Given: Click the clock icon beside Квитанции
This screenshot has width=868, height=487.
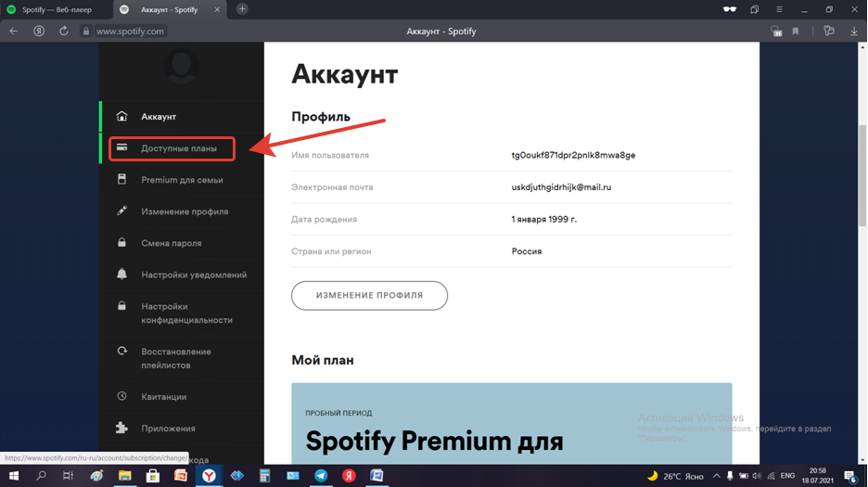Looking at the screenshot, I should click(x=121, y=396).
